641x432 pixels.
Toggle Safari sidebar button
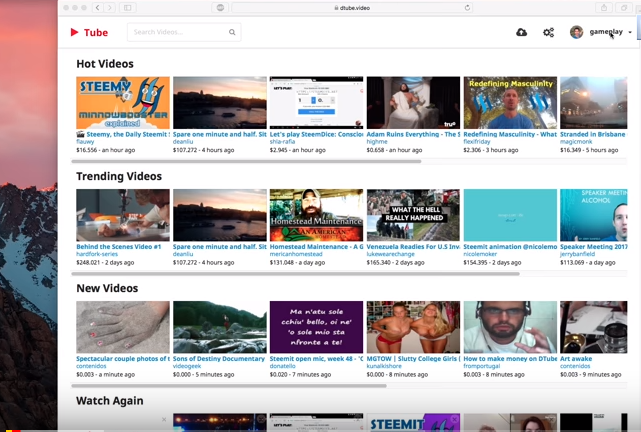pyautogui.click(x=128, y=7)
